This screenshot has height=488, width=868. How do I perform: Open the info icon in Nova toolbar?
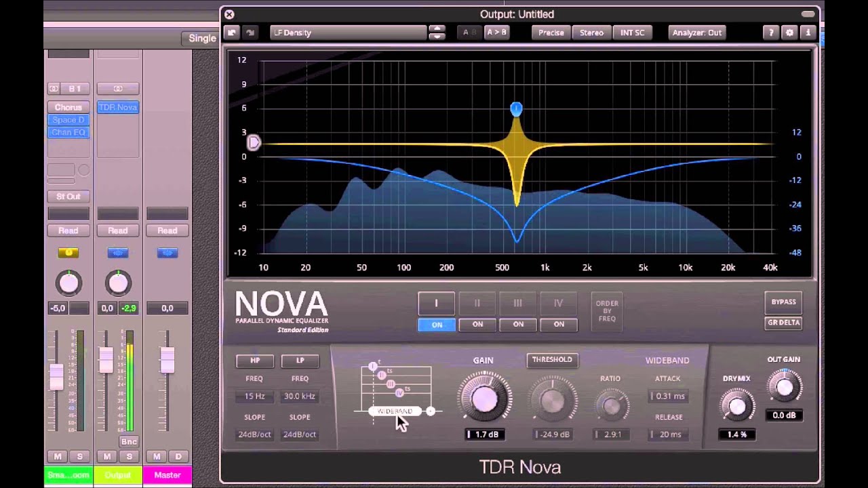tap(807, 33)
